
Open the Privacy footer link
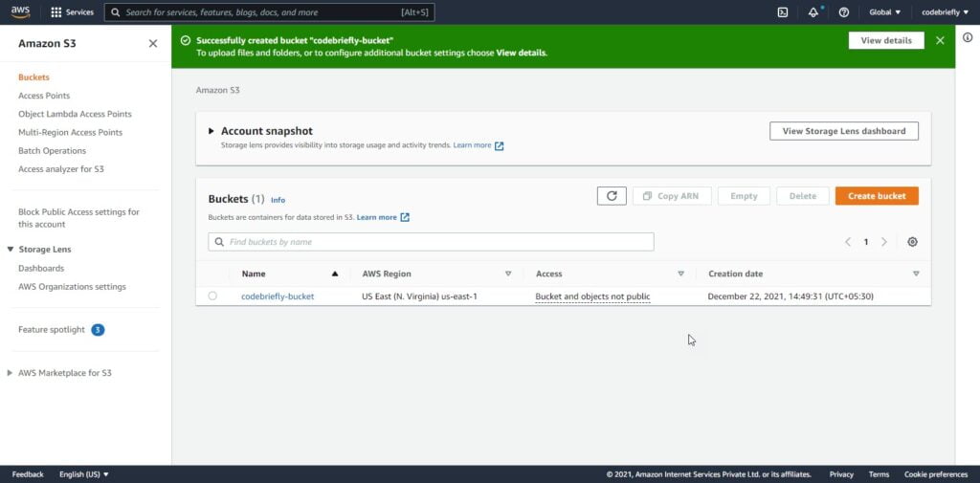tap(841, 474)
